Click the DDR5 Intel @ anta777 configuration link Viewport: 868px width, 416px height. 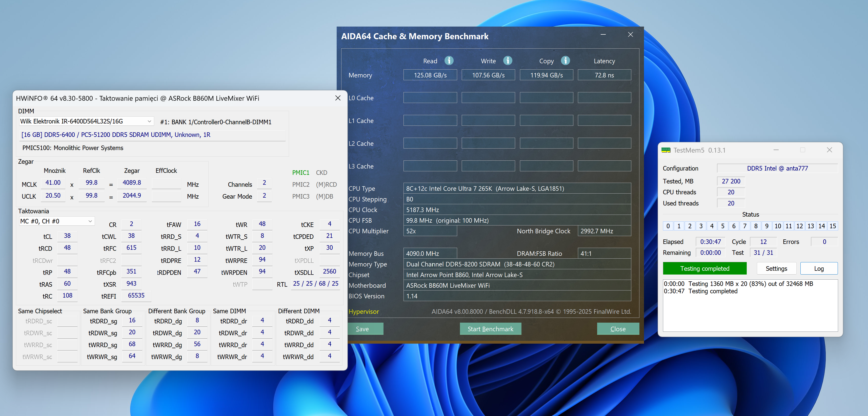pyautogui.click(x=777, y=169)
